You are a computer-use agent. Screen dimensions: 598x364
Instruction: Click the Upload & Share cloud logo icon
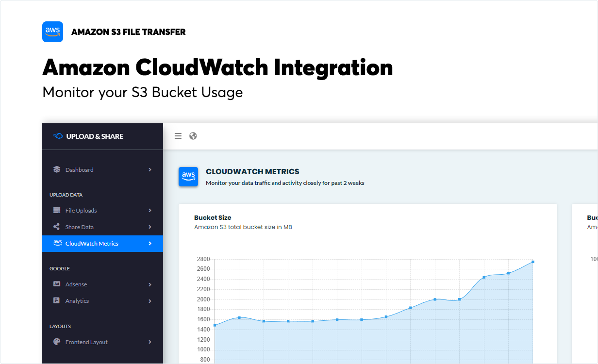[x=58, y=136]
